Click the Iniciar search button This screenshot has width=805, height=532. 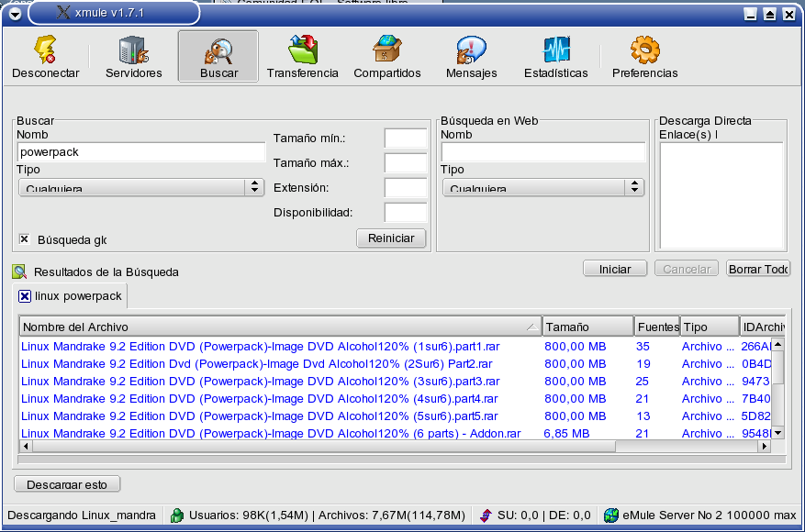(x=615, y=269)
